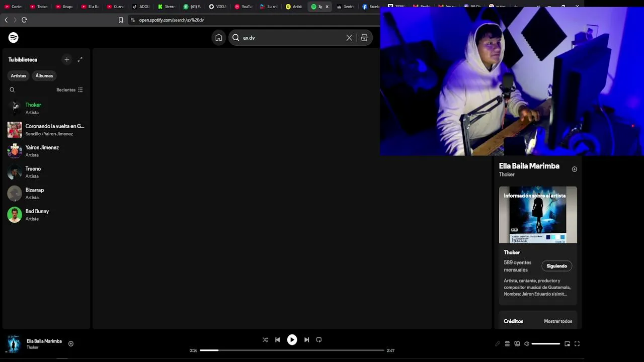Open the connect to a device icon
Image resolution: width=644 pixels, height=362 pixels.
click(x=517, y=344)
